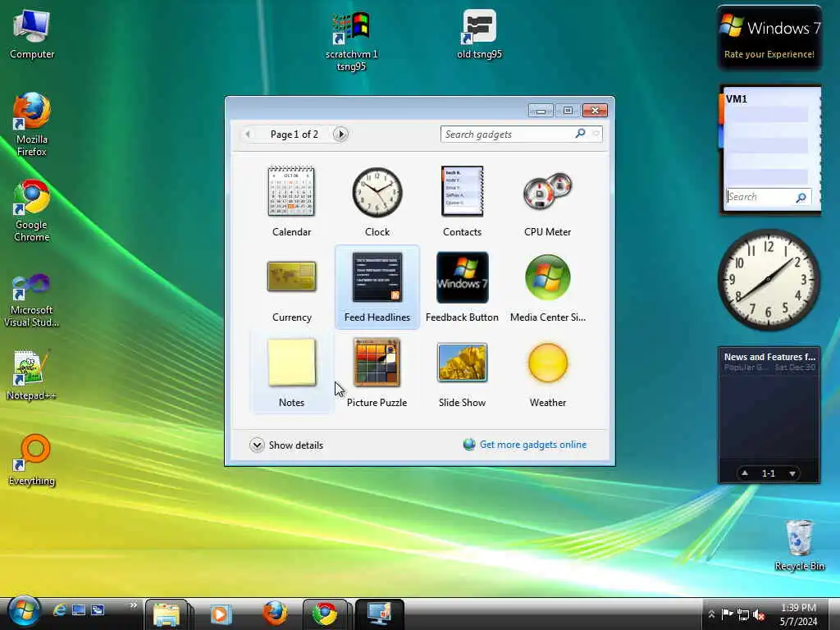
Task: Open network tray icon
Action: pyautogui.click(x=743, y=614)
